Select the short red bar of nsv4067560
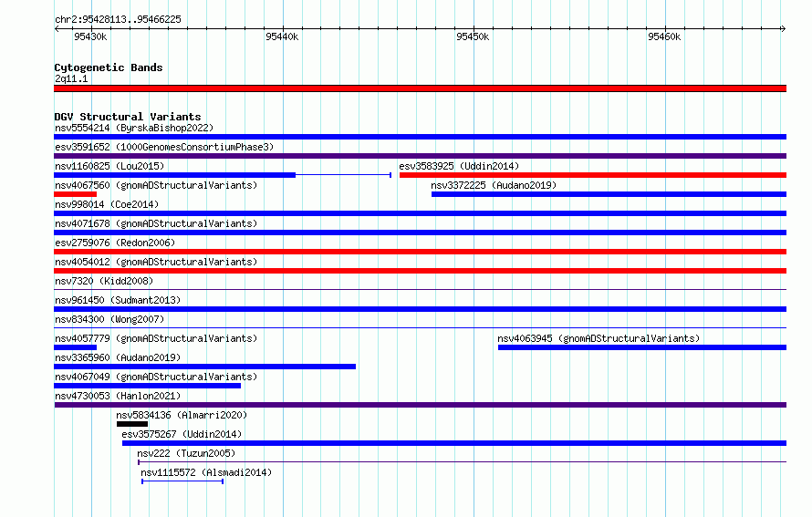 point(75,194)
